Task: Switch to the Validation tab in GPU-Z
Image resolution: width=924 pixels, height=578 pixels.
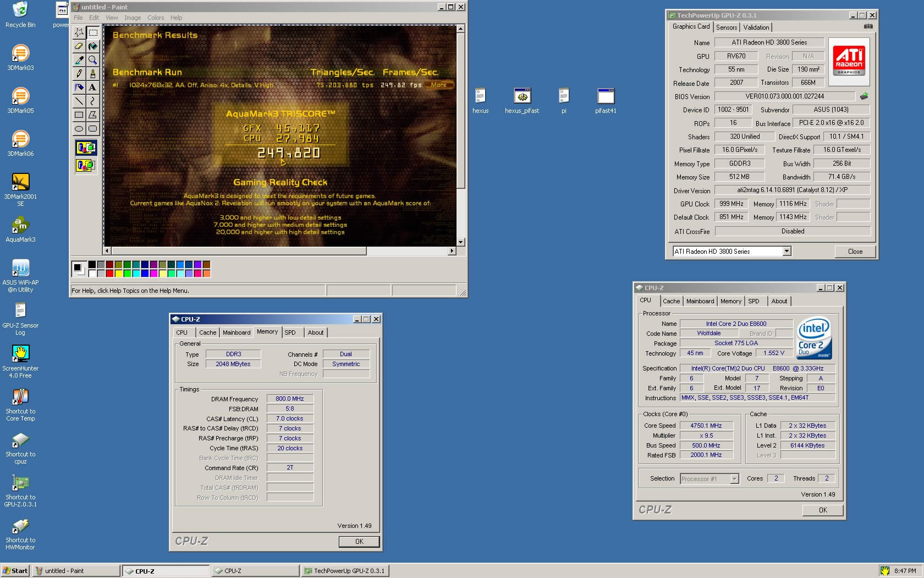Action: [x=756, y=28]
